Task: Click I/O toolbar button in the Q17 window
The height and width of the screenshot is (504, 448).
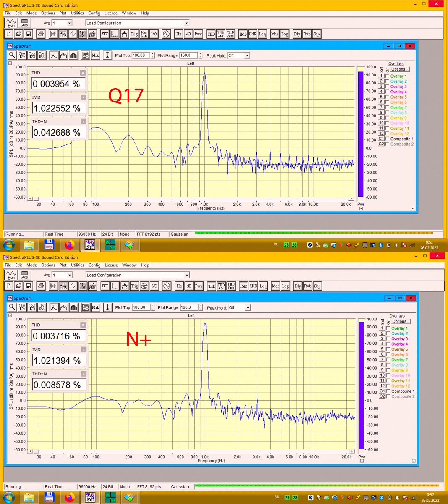Action: (x=154, y=34)
